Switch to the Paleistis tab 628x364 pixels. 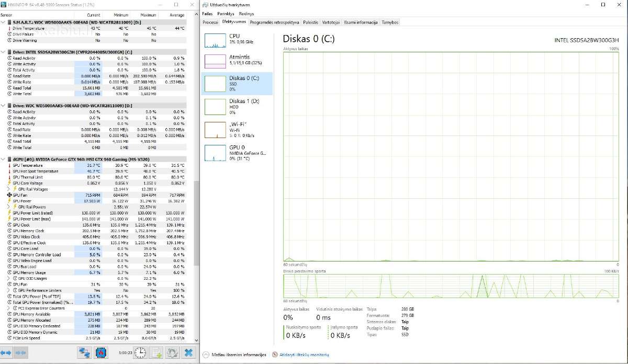tap(310, 22)
